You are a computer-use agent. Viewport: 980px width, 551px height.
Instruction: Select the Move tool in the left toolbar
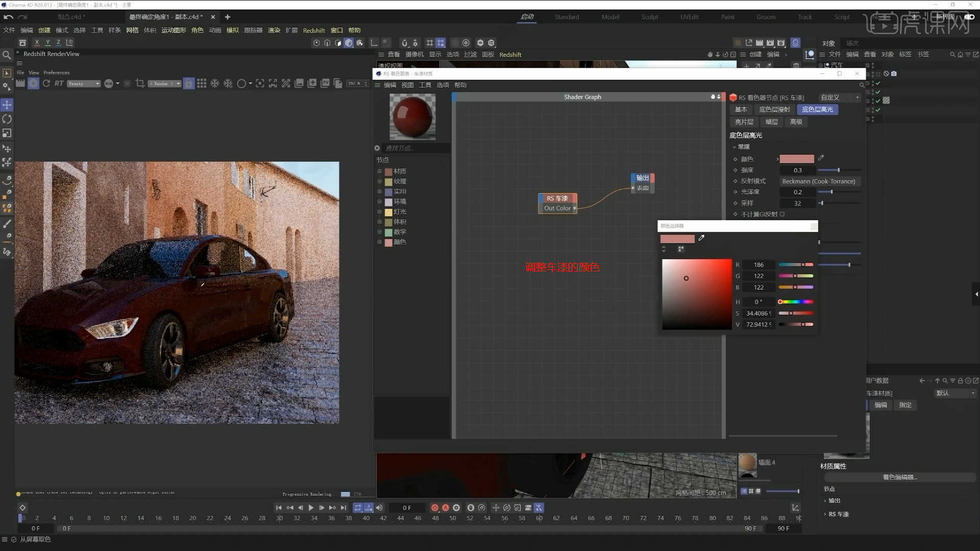click(x=7, y=105)
